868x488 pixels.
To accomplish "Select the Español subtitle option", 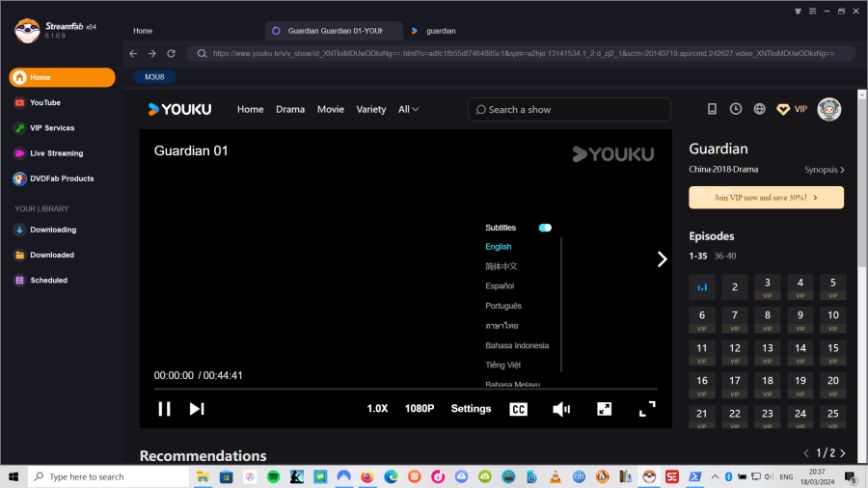I will [500, 286].
